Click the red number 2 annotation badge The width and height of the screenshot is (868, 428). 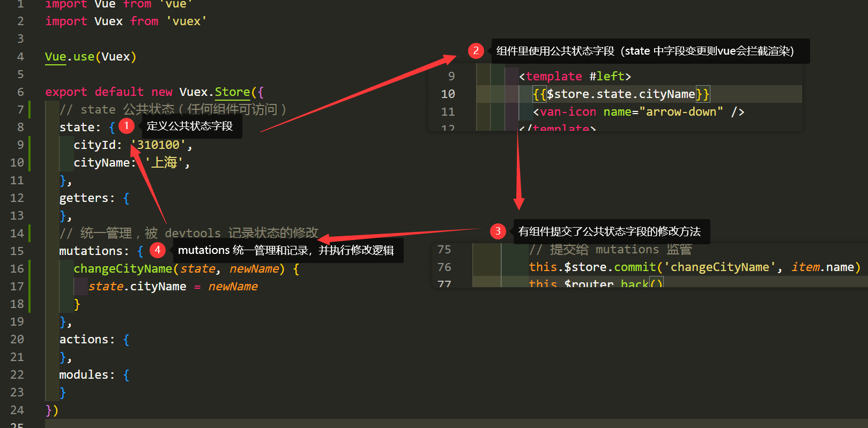coord(476,51)
